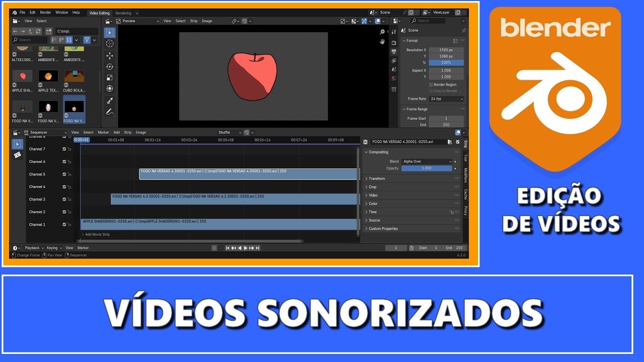
Task: Go forward in file browser history
Action: point(23,31)
